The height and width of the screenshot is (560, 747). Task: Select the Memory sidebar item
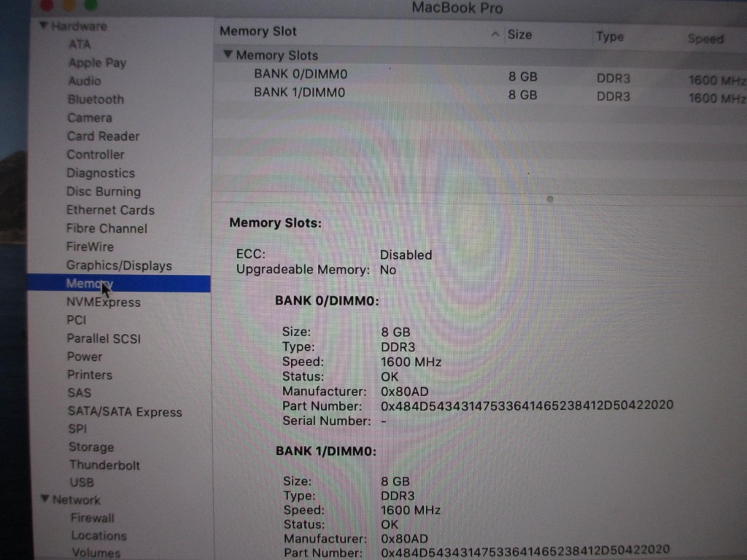(89, 284)
